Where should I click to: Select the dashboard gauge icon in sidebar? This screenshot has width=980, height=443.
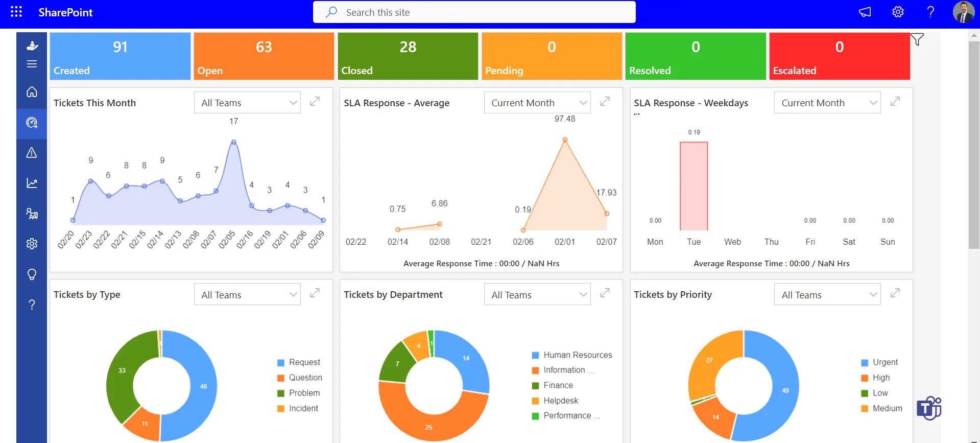[32, 123]
